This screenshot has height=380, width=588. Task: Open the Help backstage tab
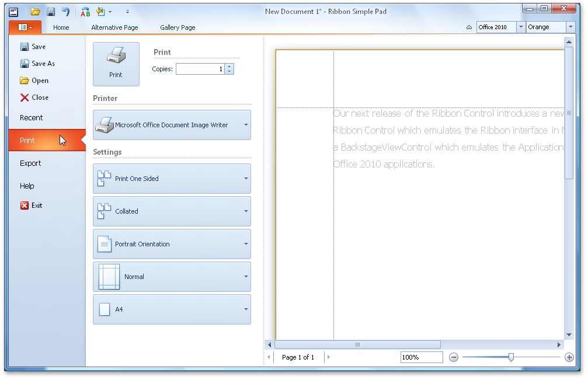click(47, 186)
